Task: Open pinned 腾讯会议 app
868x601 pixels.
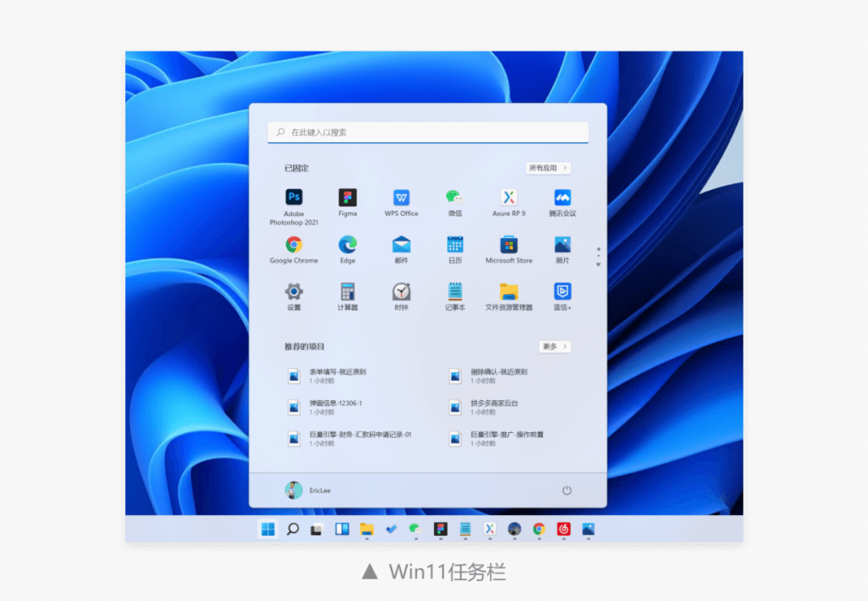Action: 563,202
